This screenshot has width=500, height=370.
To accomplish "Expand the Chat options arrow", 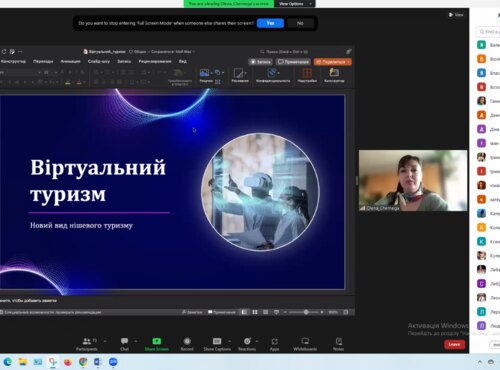I will (x=136, y=341).
